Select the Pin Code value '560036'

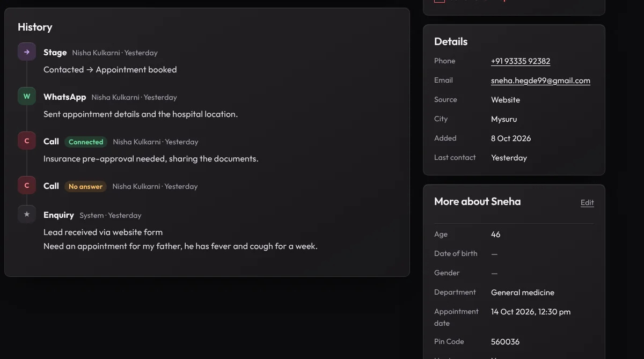[x=506, y=342]
